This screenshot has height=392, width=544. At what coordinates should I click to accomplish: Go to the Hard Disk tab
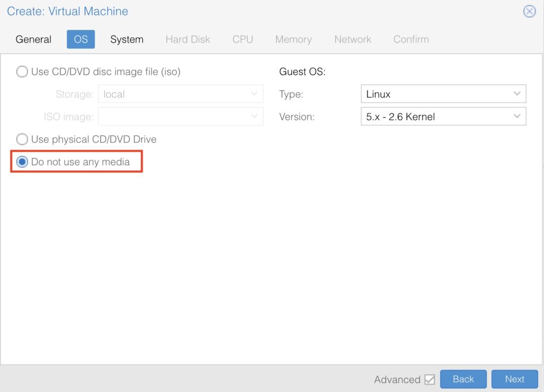[x=188, y=39]
